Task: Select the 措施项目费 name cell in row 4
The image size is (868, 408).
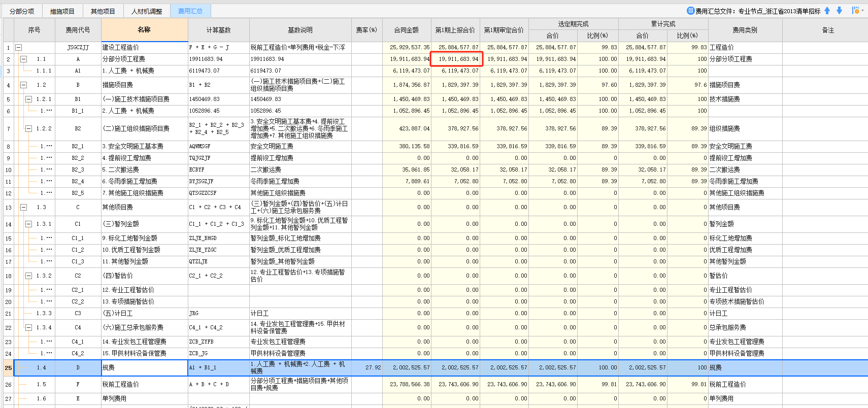Action: [145, 85]
